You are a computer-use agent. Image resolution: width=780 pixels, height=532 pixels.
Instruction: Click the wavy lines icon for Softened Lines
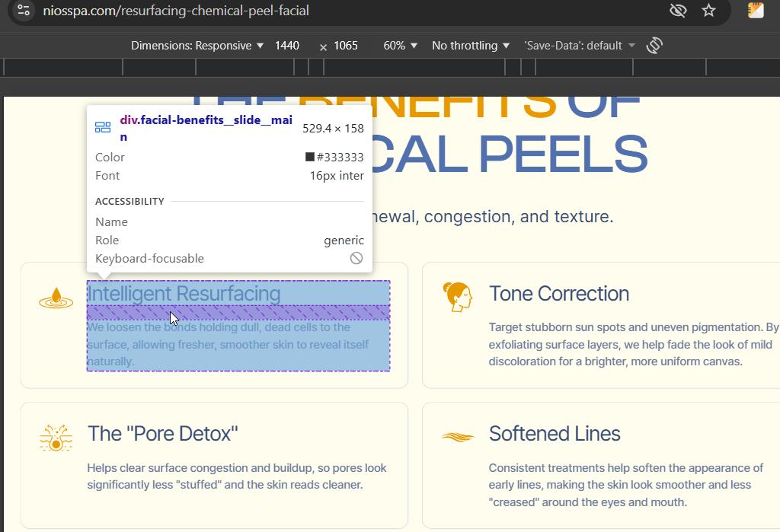click(457, 436)
